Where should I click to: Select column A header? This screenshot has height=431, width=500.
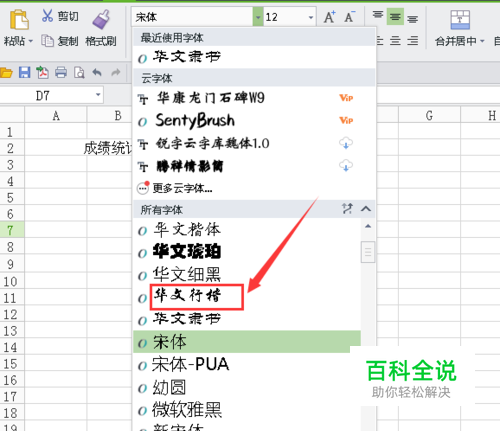tap(56, 116)
